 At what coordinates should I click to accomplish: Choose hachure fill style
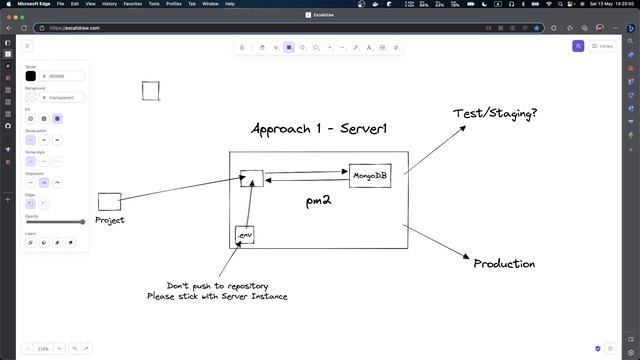point(31,119)
